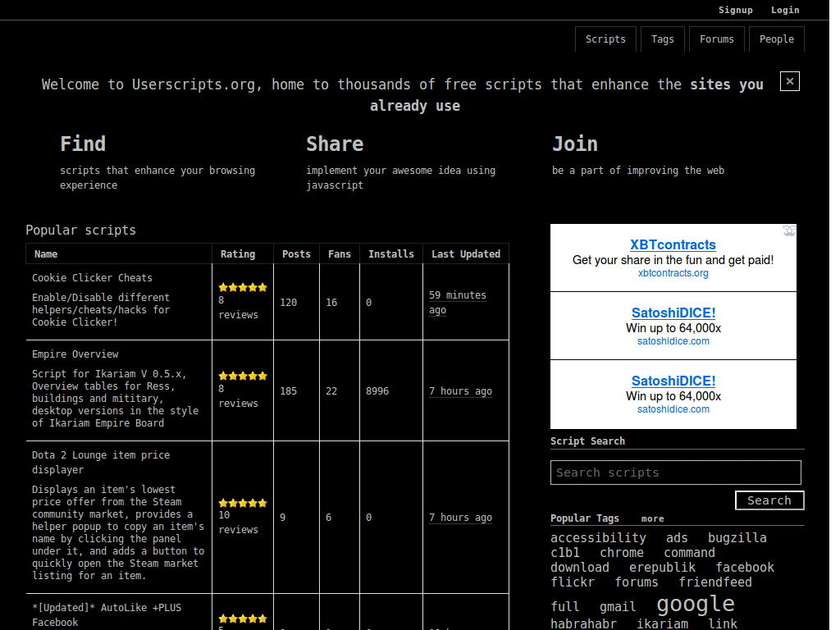This screenshot has width=840, height=630.
Task: Select the google tag
Action: [695, 604]
